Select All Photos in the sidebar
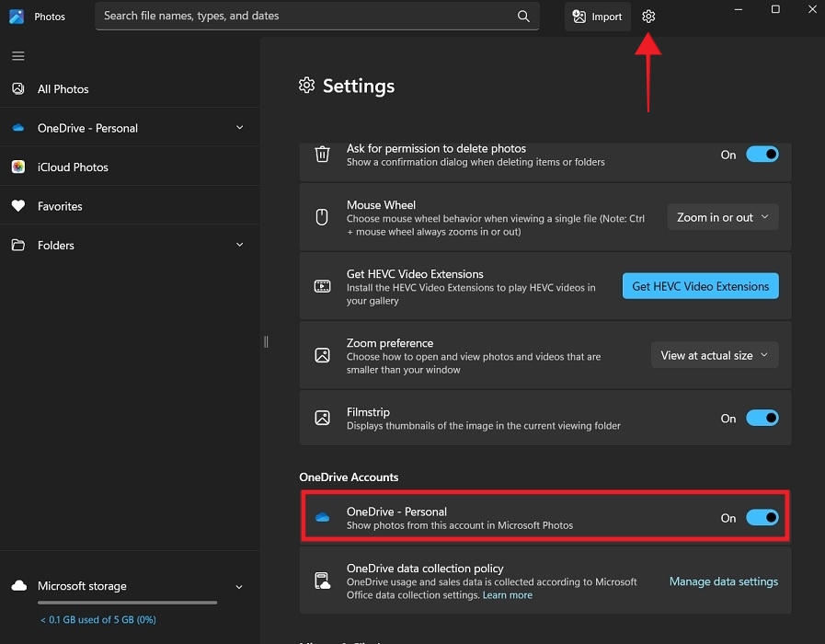Image resolution: width=825 pixels, height=644 pixels. [62, 89]
